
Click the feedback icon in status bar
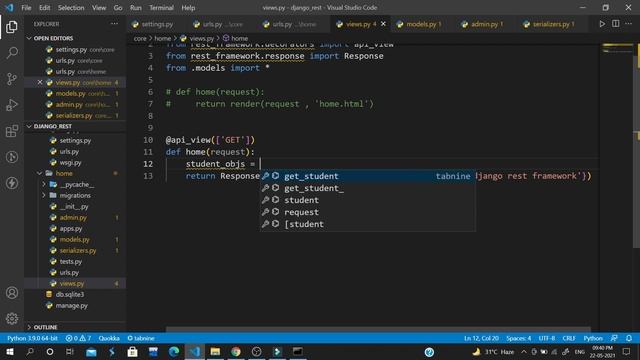pyautogui.click(x=614, y=338)
